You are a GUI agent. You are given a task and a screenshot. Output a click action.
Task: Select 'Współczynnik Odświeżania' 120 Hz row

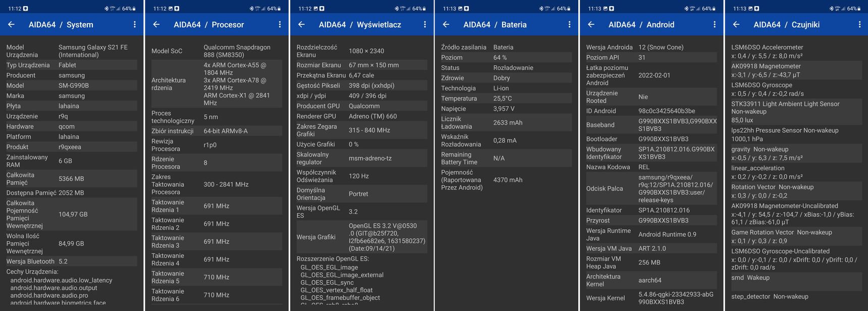[x=361, y=176]
